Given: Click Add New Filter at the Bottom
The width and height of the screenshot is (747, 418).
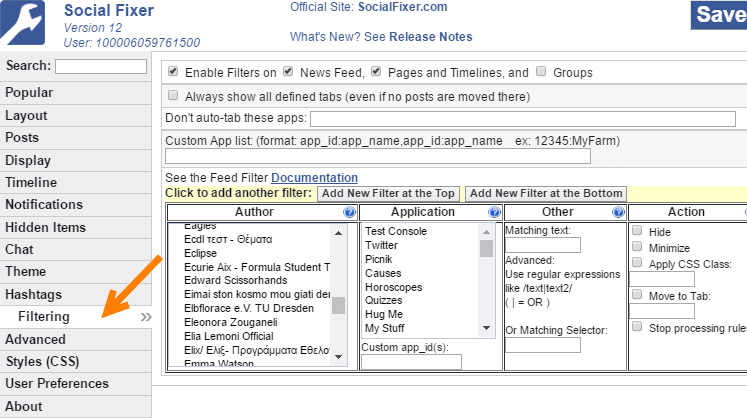Looking at the screenshot, I should click(546, 194).
